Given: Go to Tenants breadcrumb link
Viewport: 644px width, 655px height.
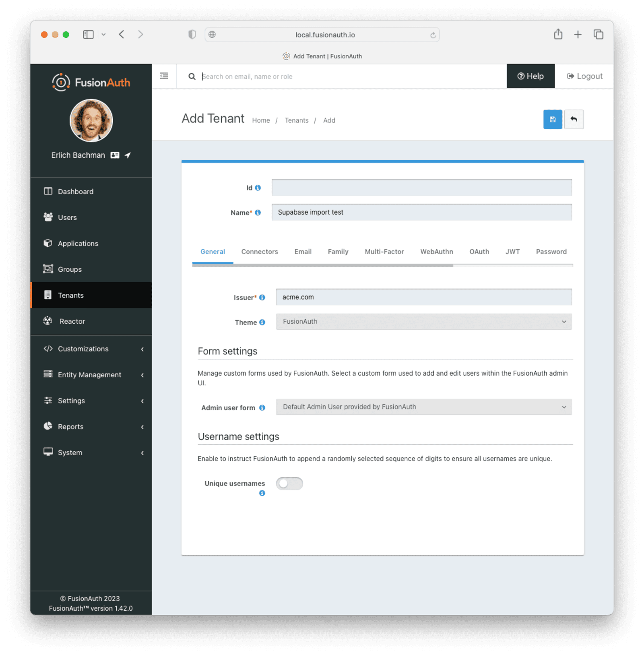Looking at the screenshot, I should (296, 120).
